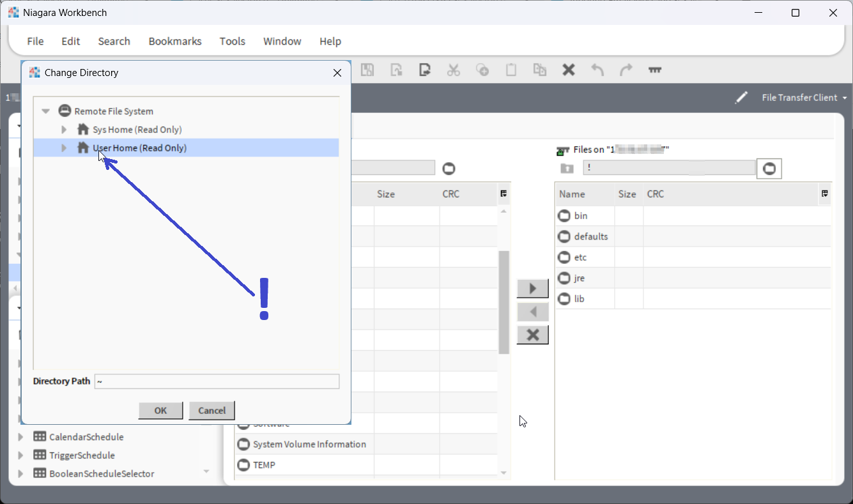Expand the CalendarSchedule tree node
The width and height of the screenshot is (853, 504).
pyautogui.click(x=20, y=437)
